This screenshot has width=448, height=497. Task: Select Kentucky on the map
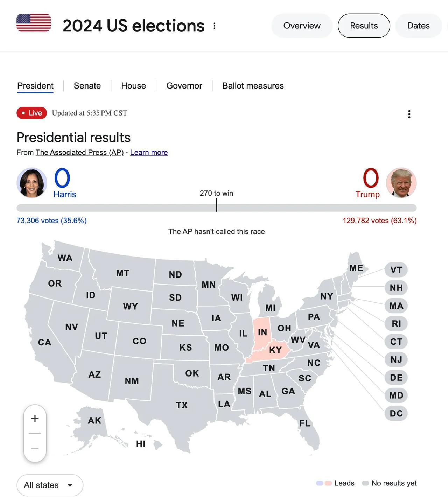[x=275, y=350]
